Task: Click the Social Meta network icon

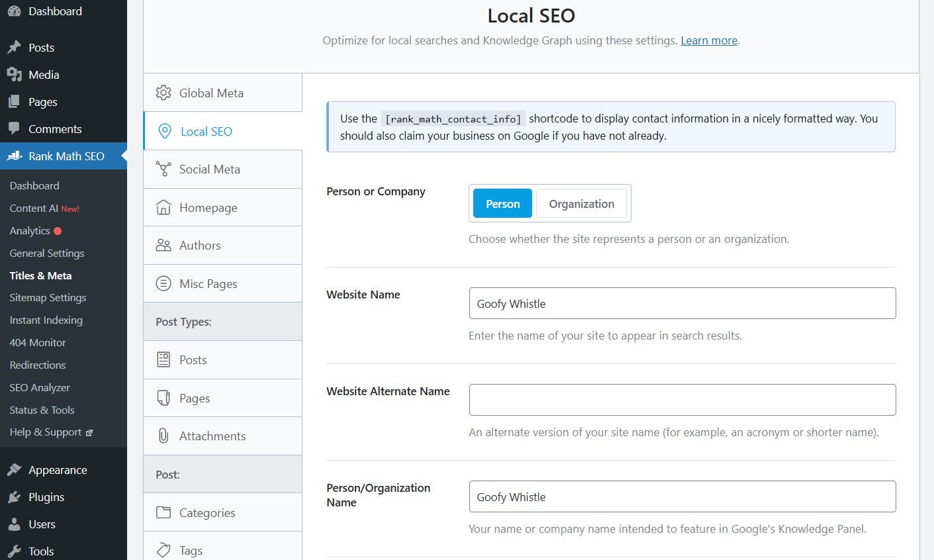Action: click(163, 169)
